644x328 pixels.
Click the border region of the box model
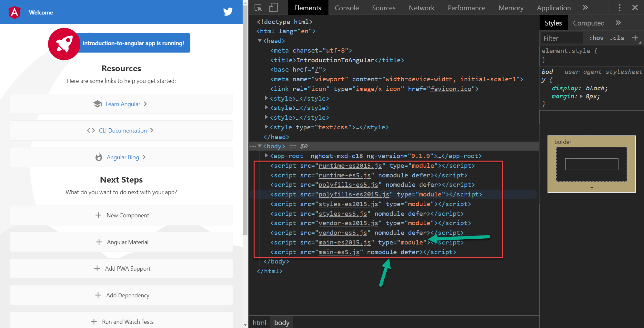click(592, 142)
